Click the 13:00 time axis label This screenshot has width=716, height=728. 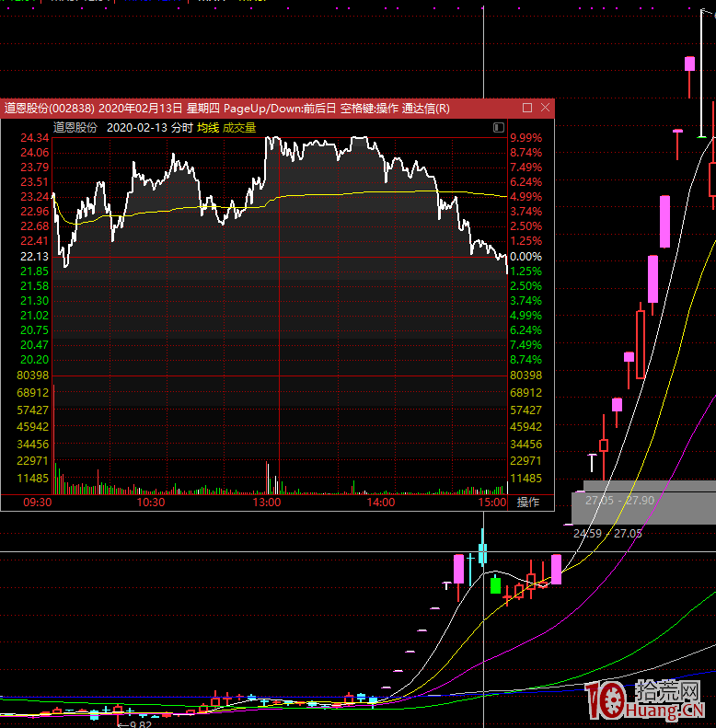(x=267, y=503)
